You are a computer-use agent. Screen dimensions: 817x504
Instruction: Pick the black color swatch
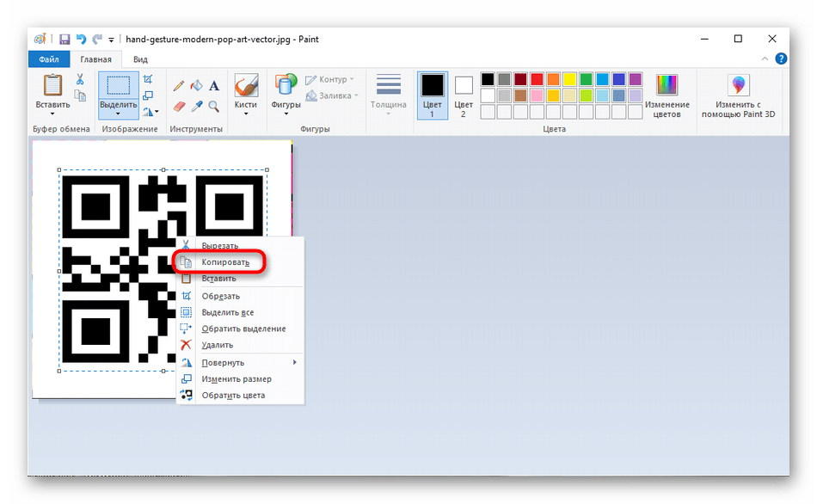coord(487,79)
